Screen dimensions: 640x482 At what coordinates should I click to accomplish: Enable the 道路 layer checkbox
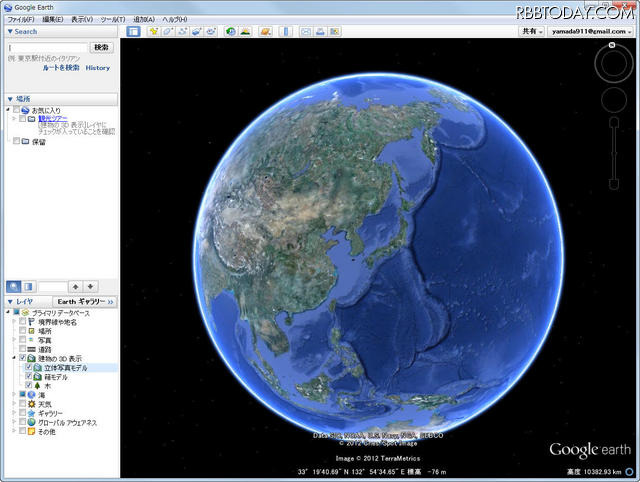click(x=22, y=349)
